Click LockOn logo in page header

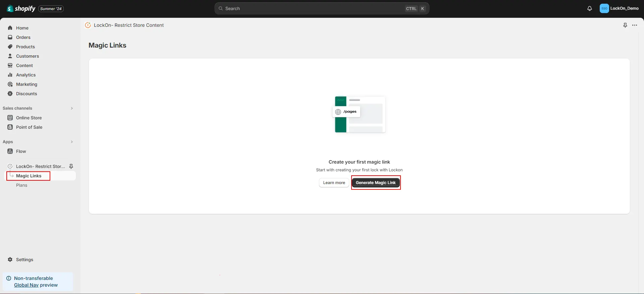[88, 25]
